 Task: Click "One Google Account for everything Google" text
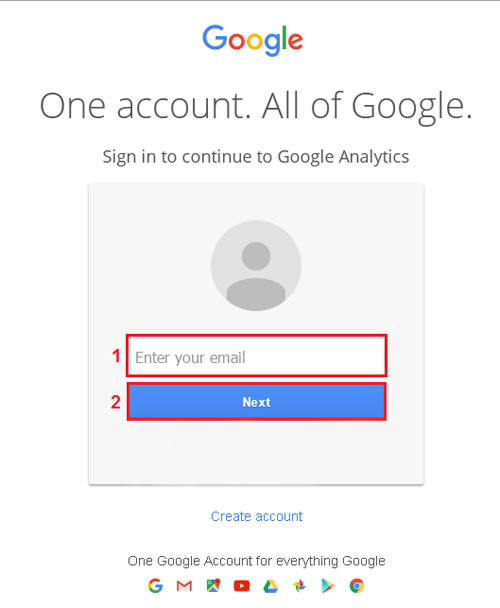coord(256,561)
